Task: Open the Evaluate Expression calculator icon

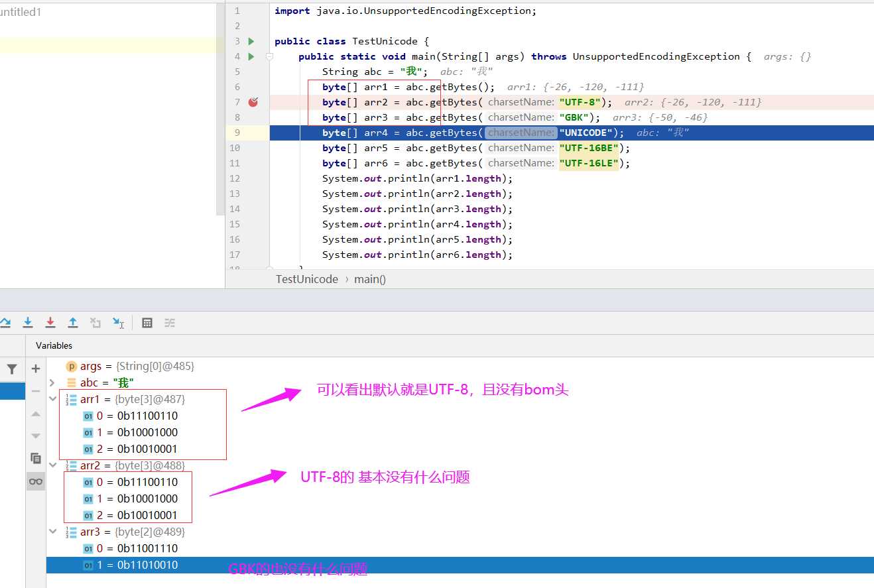Action: pyautogui.click(x=147, y=323)
